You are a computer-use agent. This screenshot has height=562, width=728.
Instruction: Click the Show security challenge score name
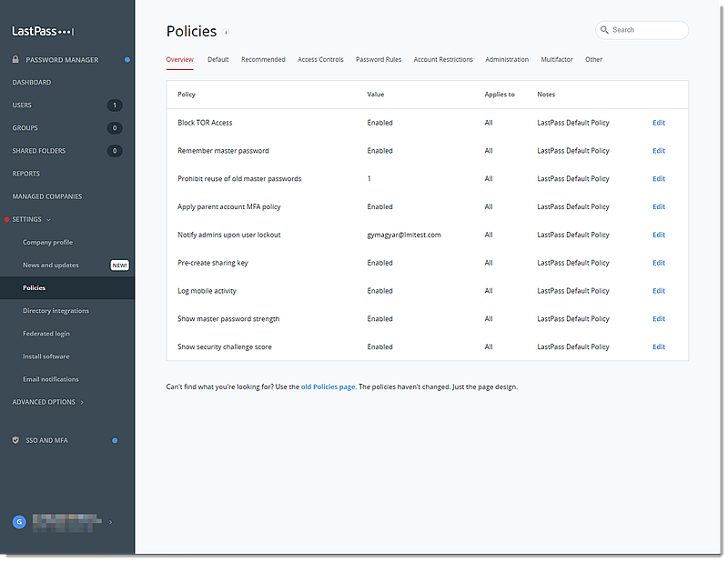(225, 346)
